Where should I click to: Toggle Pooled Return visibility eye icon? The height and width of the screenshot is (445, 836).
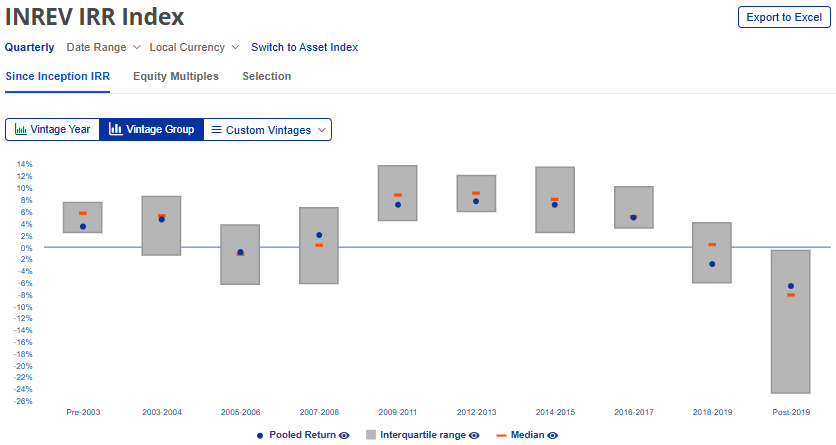344,435
